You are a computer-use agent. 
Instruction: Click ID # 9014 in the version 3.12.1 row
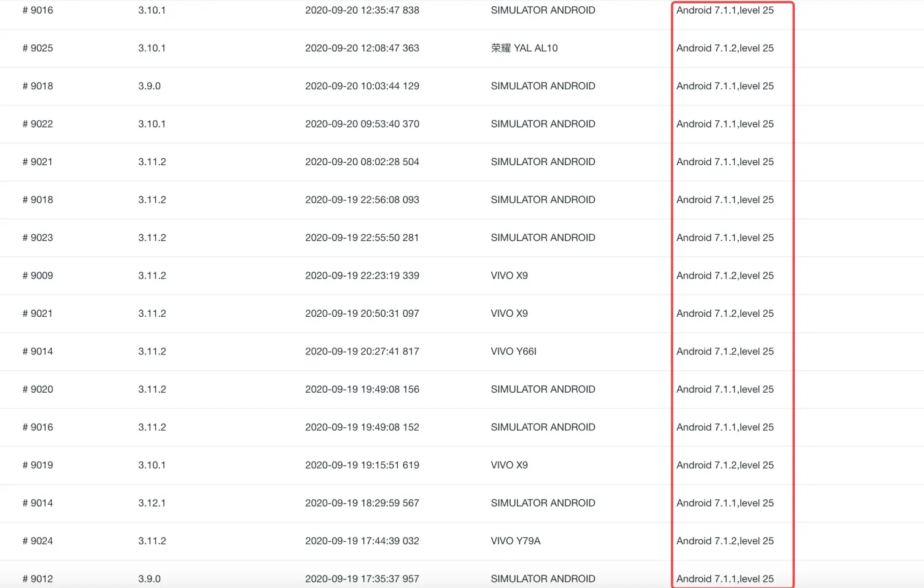click(x=38, y=503)
